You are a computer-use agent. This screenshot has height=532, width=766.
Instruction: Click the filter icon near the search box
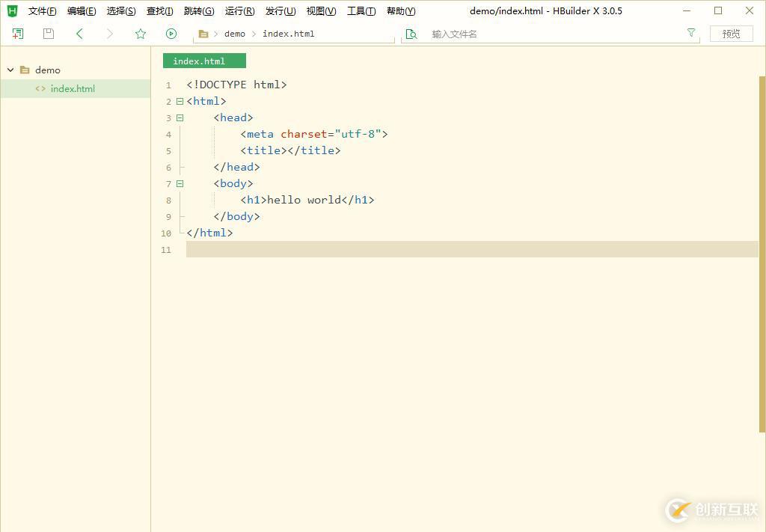click(690, 34)
